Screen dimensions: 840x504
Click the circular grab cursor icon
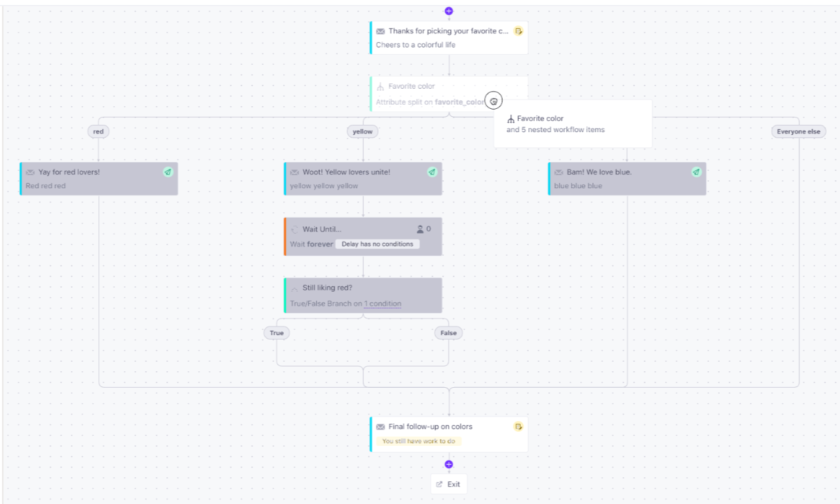[x=493, y=101]
